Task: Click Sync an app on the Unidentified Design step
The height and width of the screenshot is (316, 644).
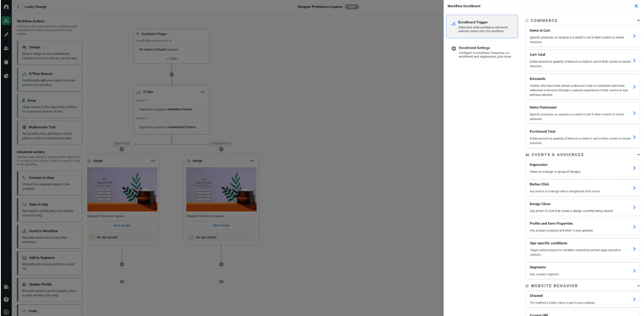Action: pyautogui.click(x=221, y=225)
